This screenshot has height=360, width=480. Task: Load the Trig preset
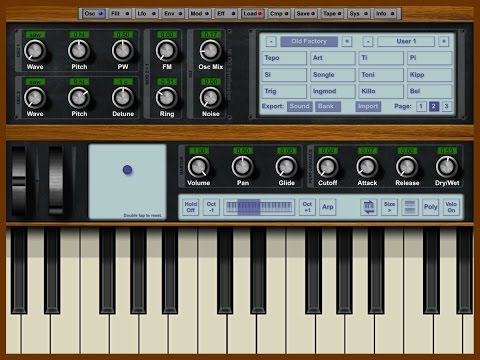click(x=284, y=91)
